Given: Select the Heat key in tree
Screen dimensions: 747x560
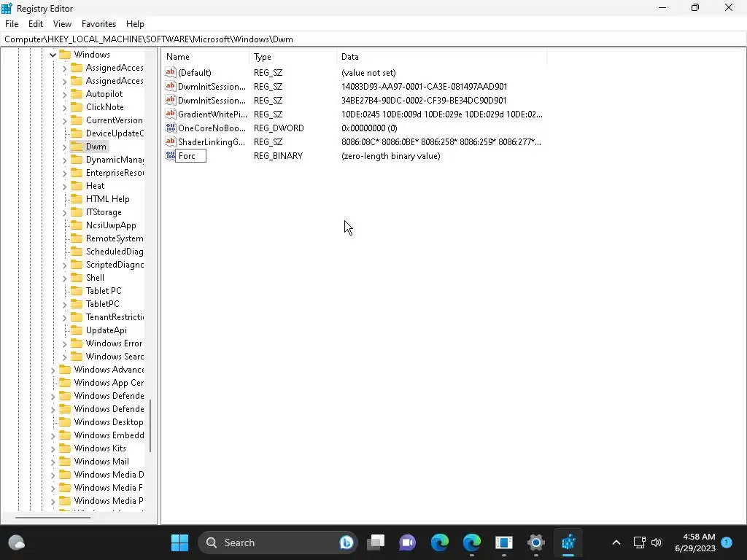Looking at the screenshot, I should pyautogui.click(x=95, y=186).
